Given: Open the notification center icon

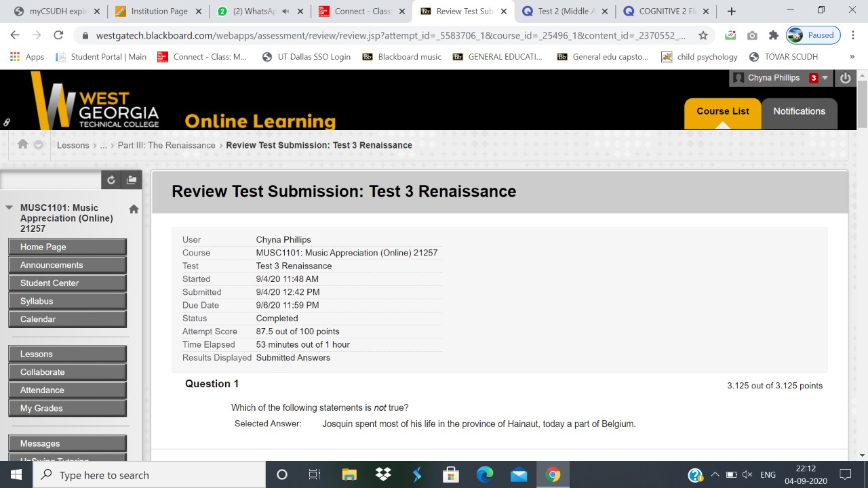Looking at the screenshot, I should 845,474.
